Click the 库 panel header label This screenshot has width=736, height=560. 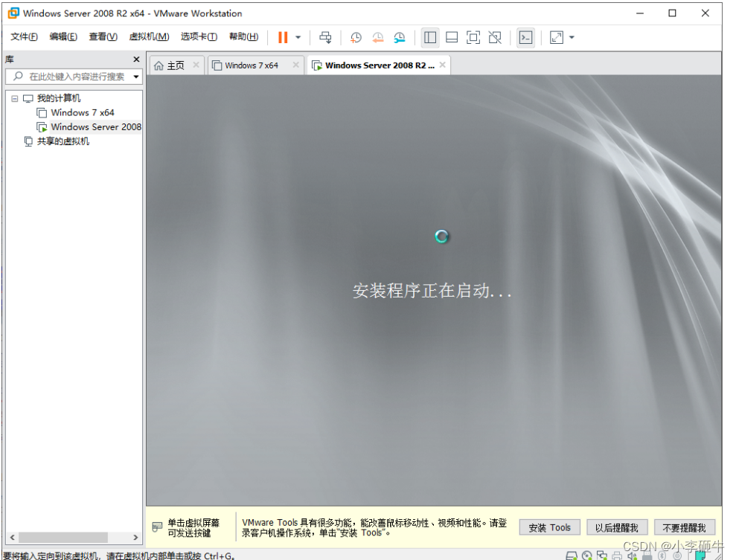point(10,59)
